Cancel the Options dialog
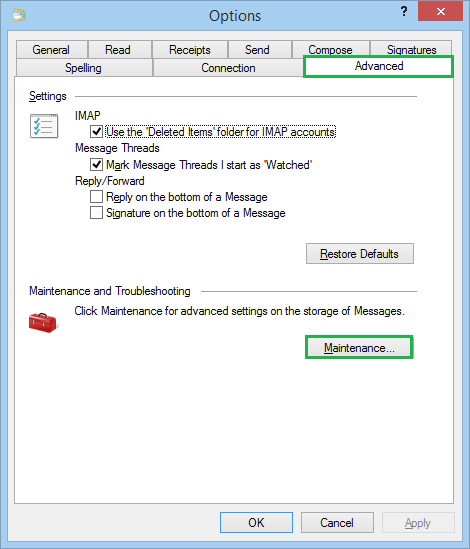The height and width of the screenshot is (549, 470). click(x=337, y=522)
